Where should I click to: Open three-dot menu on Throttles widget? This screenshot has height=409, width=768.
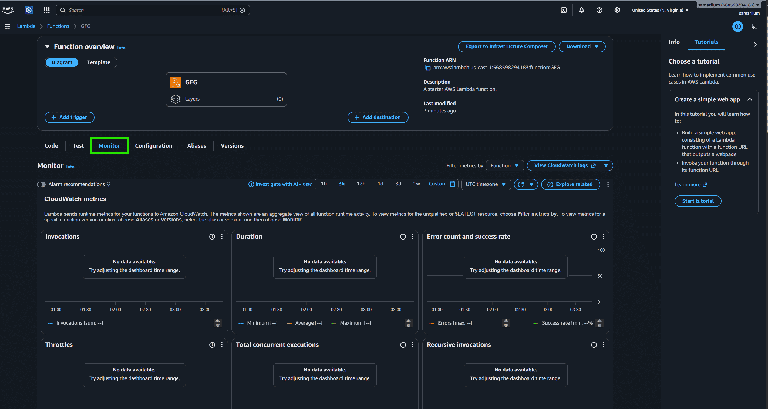tap(222, 345)
